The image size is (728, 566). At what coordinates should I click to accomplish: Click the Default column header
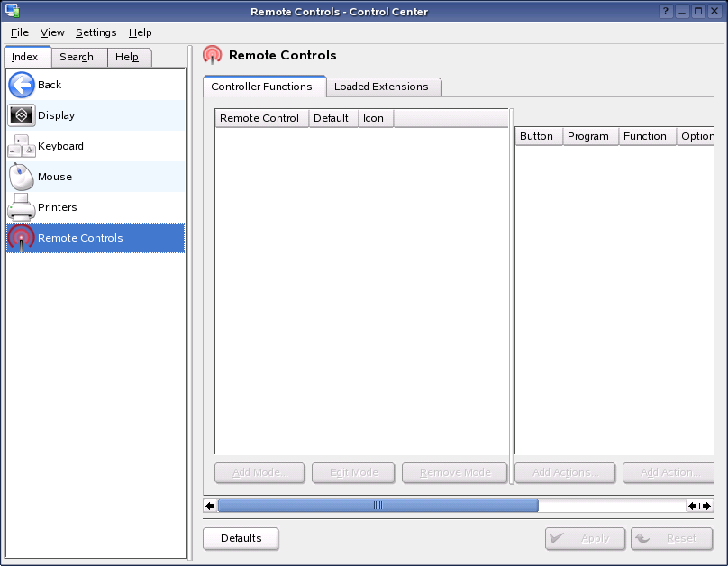333,118
